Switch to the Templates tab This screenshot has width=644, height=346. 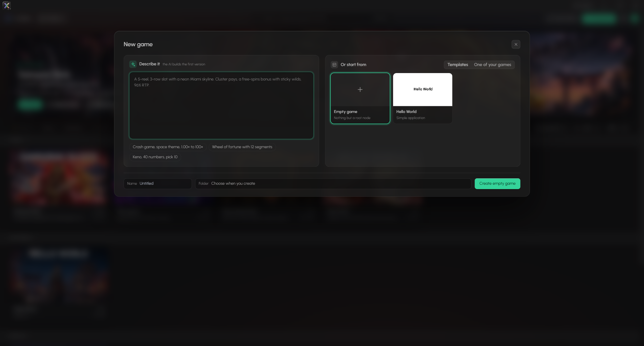(x=458, y=65)
